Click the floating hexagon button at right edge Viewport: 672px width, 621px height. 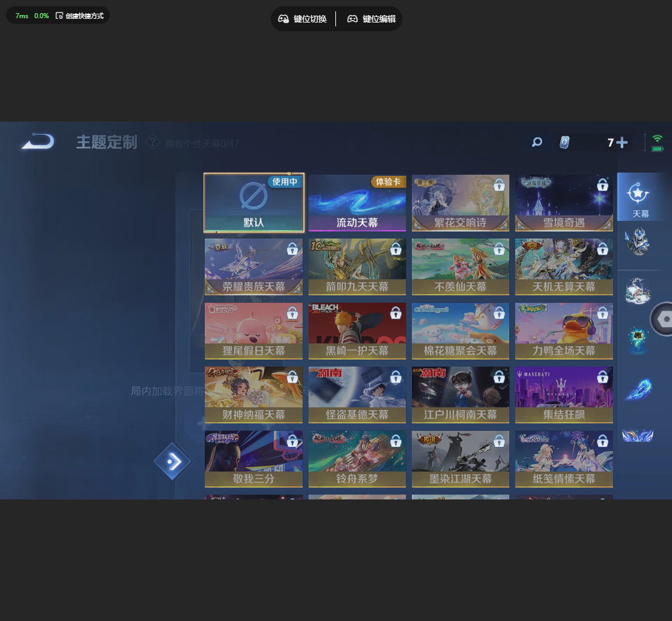pyautogui.click(x=663, y=319)
